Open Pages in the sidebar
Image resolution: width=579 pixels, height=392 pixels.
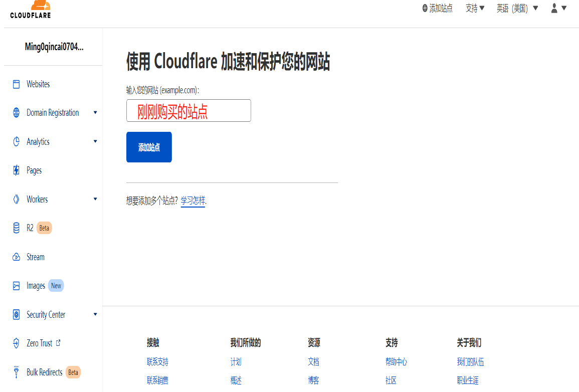(x=34, y=170)
